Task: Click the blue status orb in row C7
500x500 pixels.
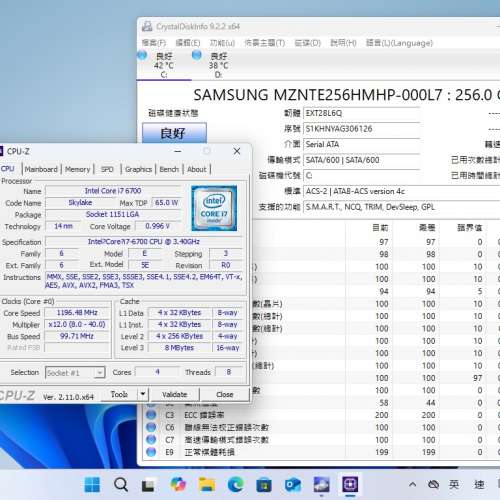Action: [x=151, y=439]
